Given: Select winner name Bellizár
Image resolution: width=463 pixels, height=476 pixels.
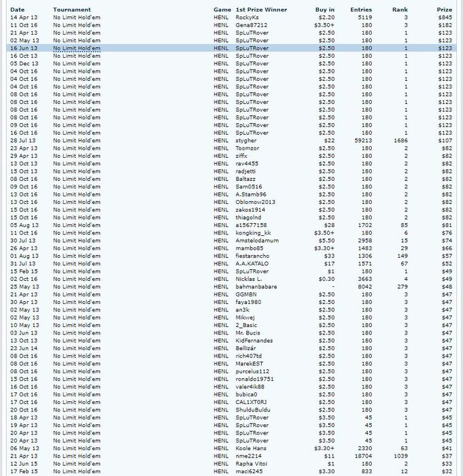Looking at the screenshot, I should click(245, 348).
